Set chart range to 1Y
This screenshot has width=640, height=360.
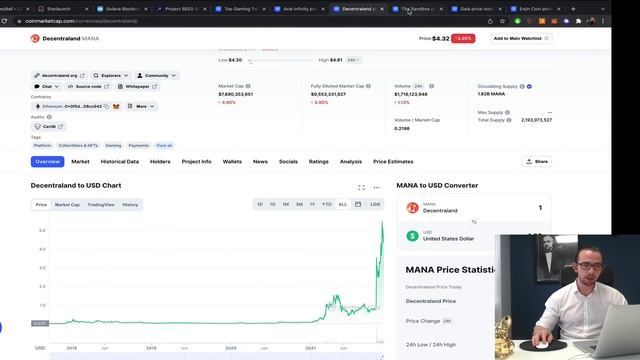click(x=312, y=204)
